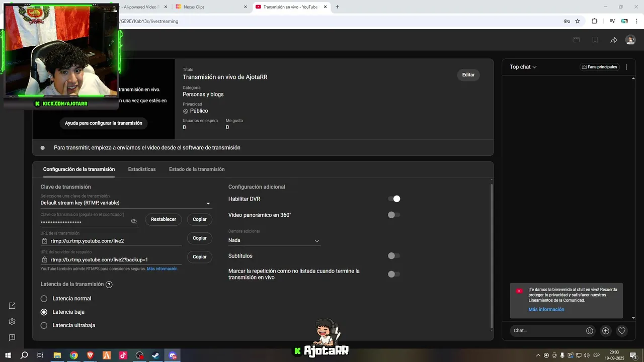Switch to Estado de la transmisión tab
Viewport: 644px width, 362px height.
[197, 169]
